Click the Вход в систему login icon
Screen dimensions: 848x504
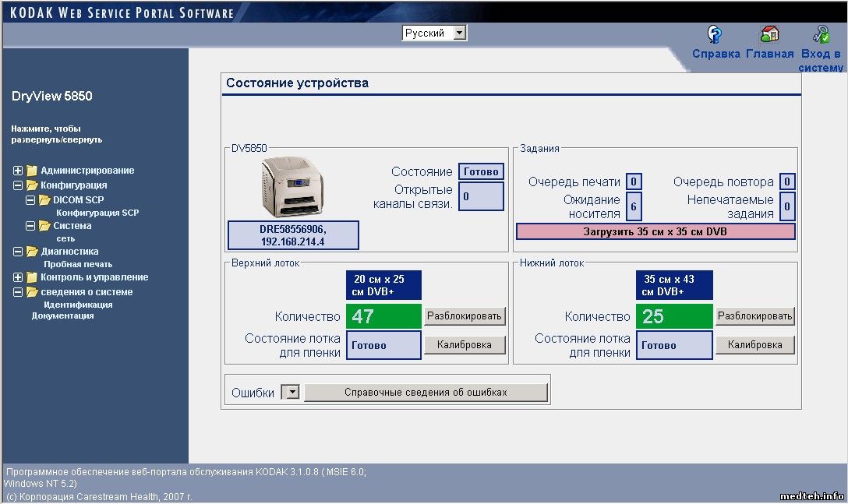pyautogui.click(x=821, y=34)
